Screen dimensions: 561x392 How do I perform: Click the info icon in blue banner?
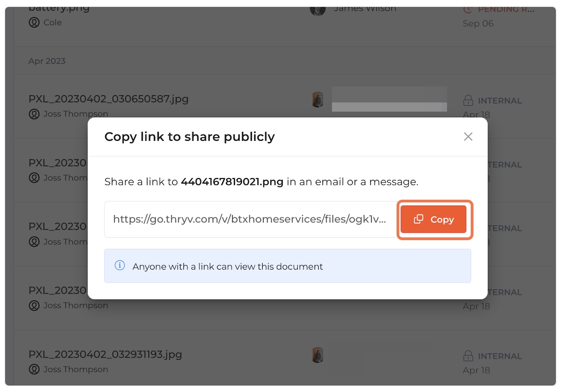coord(120,265)
